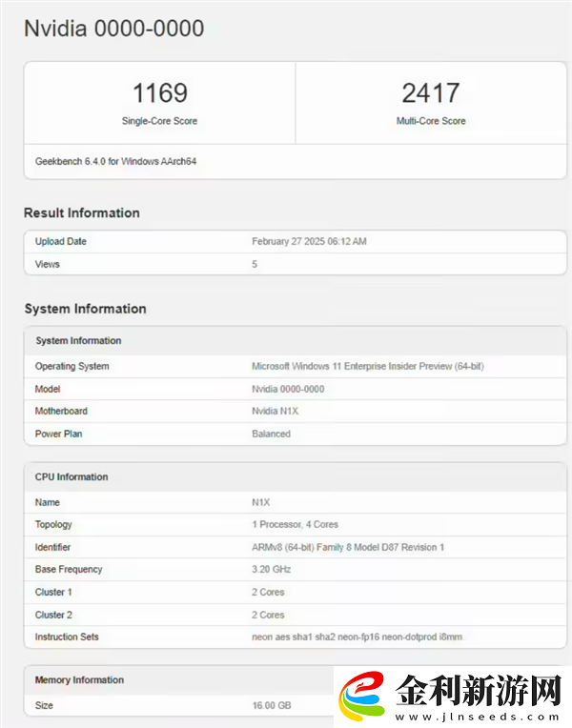Click the "Multi-Core Score" label
The height and width of the screenshot is (728, 572).
click(431, 121)
